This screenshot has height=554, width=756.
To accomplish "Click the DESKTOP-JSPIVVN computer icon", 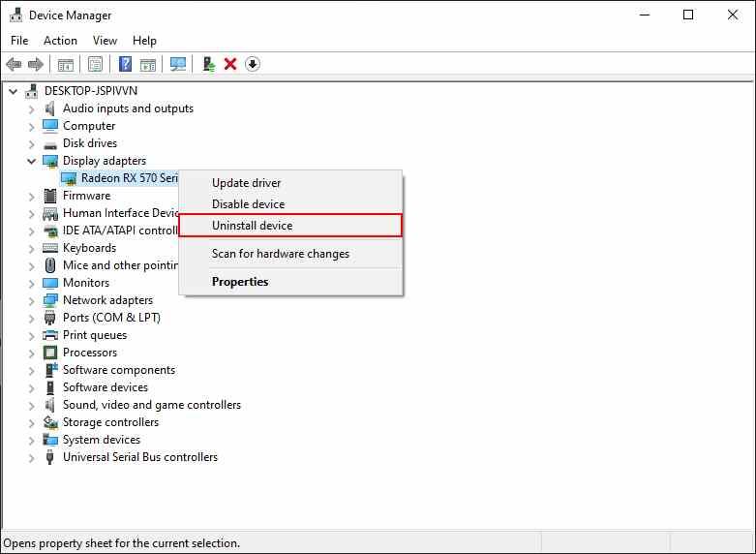I will click(x=32, y=91).
